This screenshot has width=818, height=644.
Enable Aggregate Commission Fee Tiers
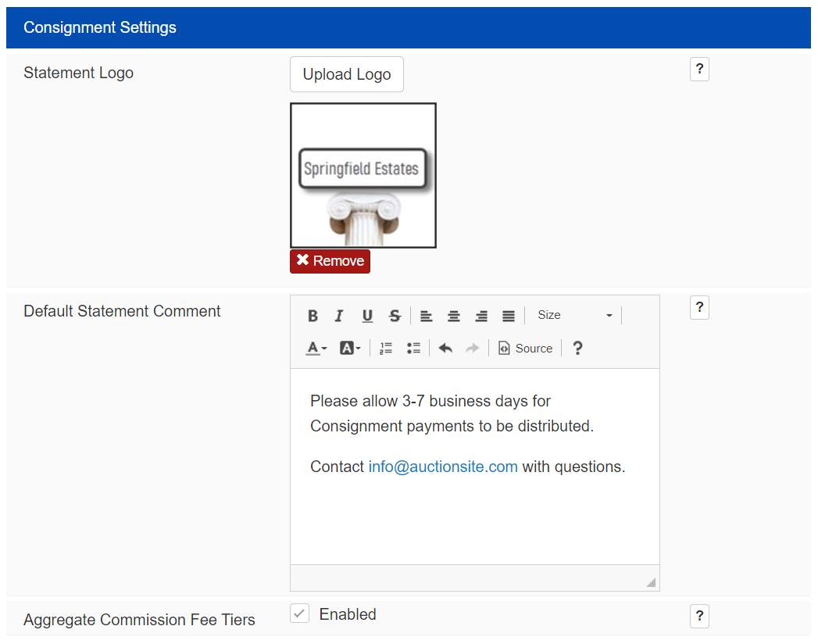(x=299, y=614)
